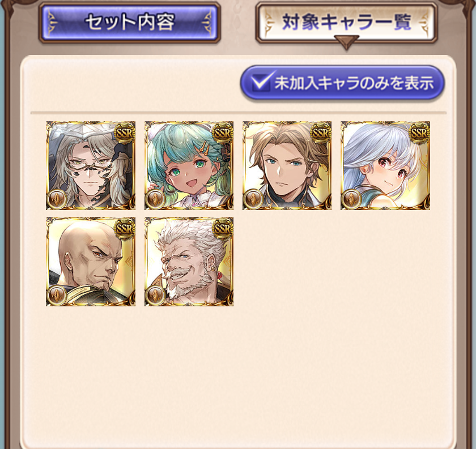Screen dimensions: 476x449
Task: Toggle the 未加入キャラのみを表示 checkbox
Action: pos(342,83)
